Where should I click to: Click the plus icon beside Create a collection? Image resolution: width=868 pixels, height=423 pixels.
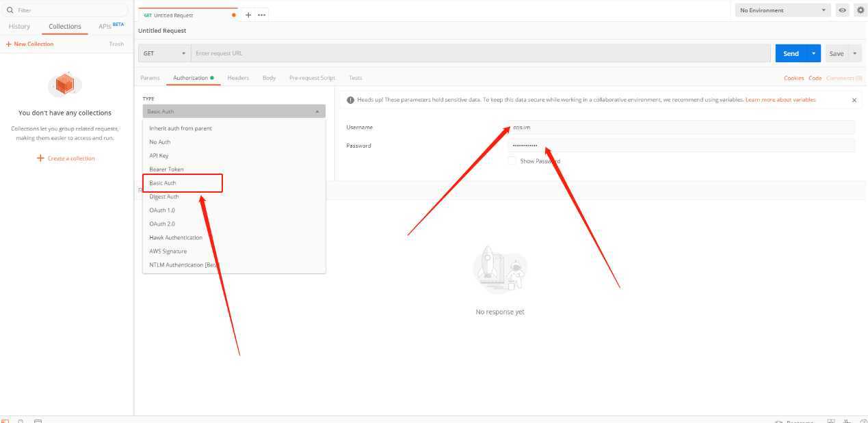pos(40,158)
